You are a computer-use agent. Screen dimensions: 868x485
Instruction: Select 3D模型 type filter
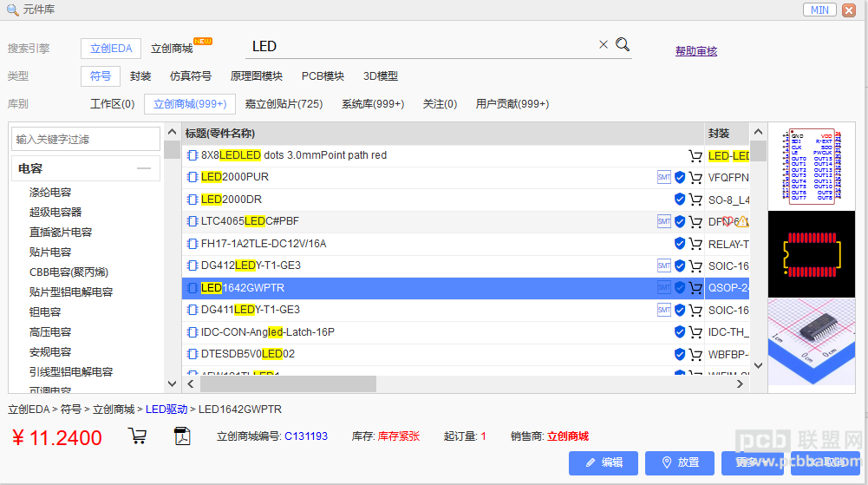pyautogui.click(x=381, y=76)
